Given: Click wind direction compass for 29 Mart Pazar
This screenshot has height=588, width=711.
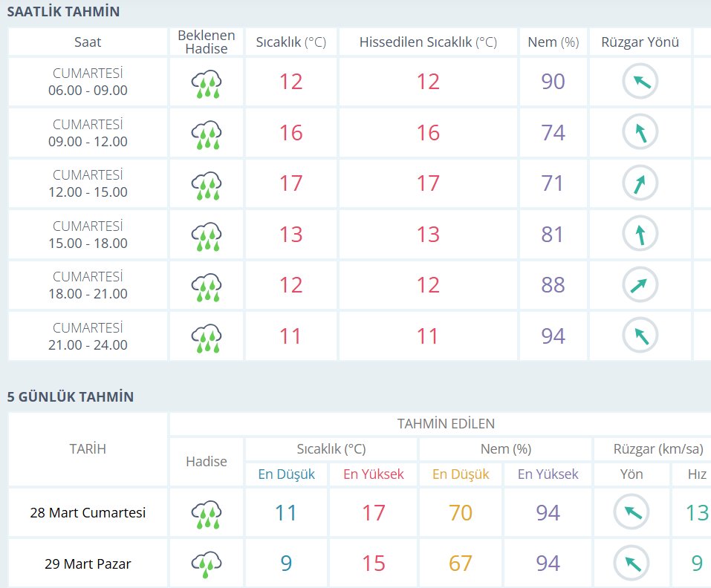Looking at the screenshot, I should pyautogui.click(x=631, y=563).
